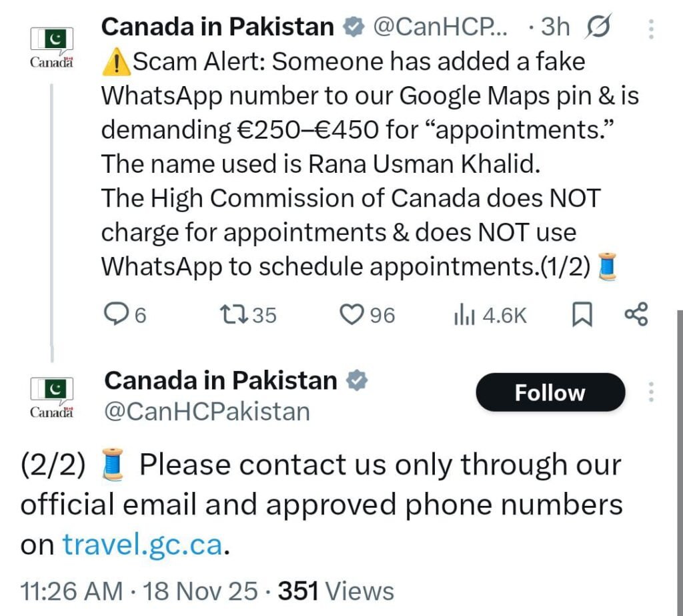
Task: Click Canada in Pakistan name in second tweet
Action: pos(221,380)
